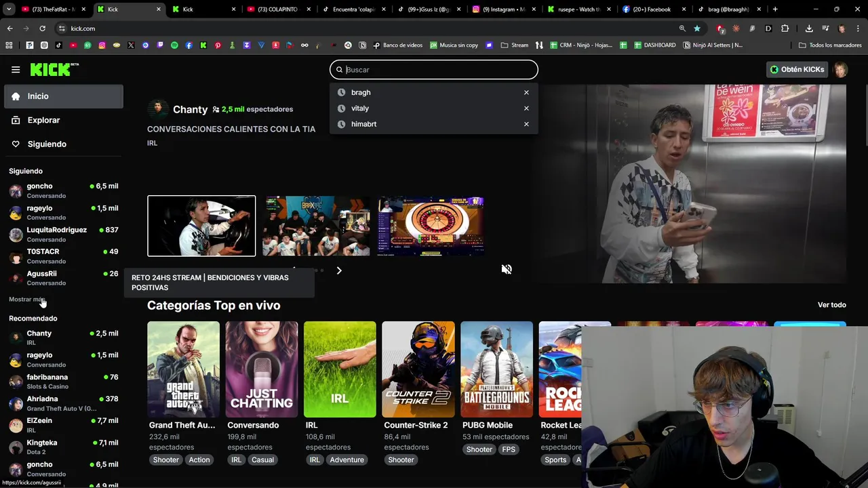The height and width of the screenshot is (488, 868).
Task: Open browser zoom magnifier icon
Action: tap(682, 28)
